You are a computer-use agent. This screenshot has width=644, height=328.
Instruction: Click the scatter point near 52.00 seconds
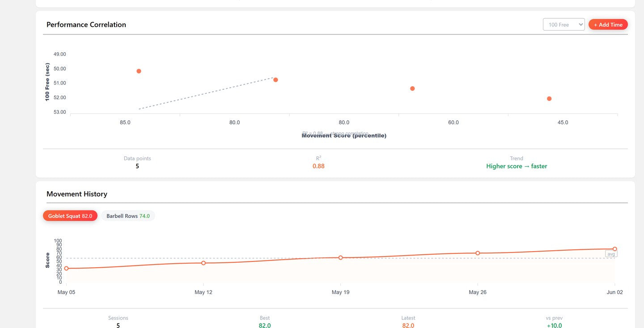(x=549, y=98)
